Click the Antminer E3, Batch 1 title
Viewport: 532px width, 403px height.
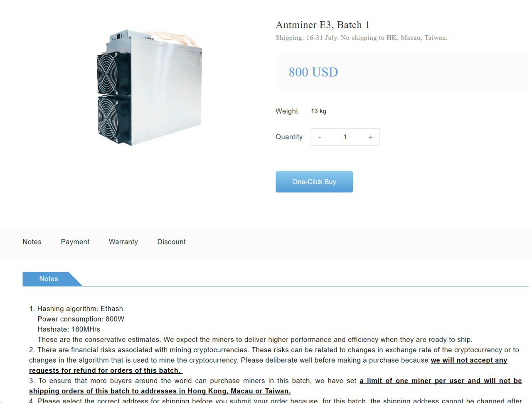323,25
